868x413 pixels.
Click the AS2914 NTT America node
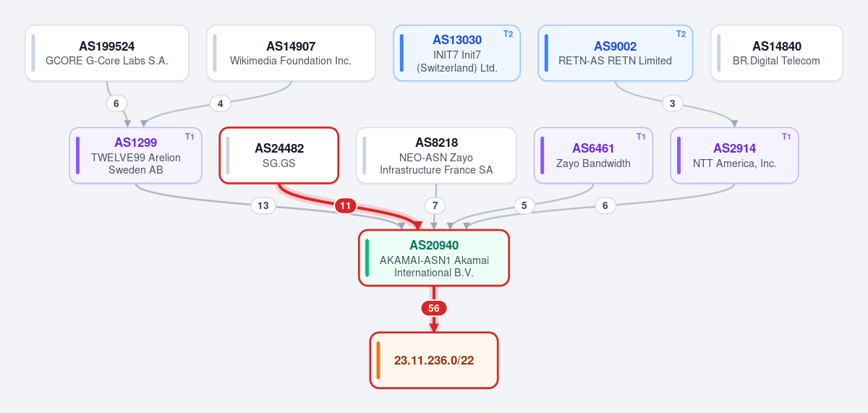click(x=735, y=156)
